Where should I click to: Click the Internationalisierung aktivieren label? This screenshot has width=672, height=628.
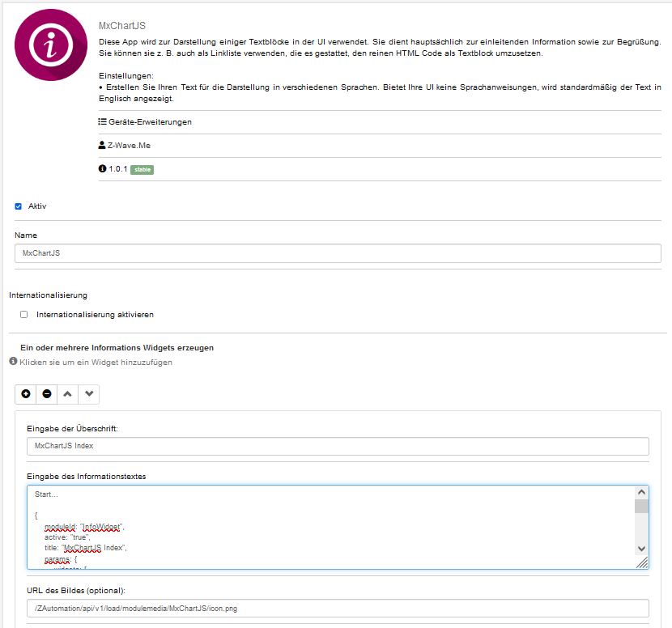pyautogui.click(x=95, y=314)
